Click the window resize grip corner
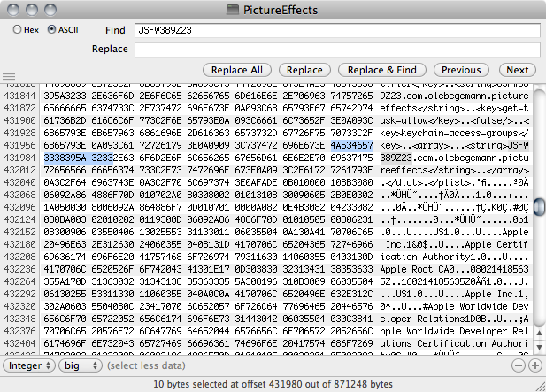Image resolution: width=546 pixels, height=392 pixels. coord(539,385)
